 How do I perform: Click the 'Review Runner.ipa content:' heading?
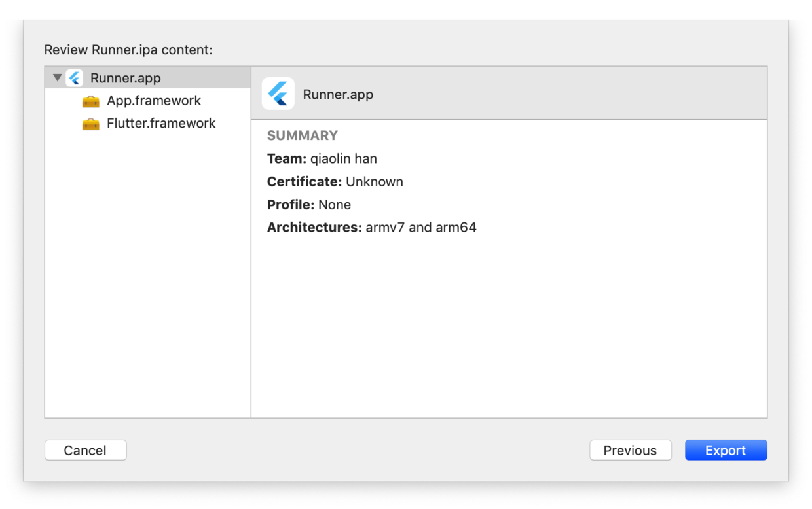(128, 50)
